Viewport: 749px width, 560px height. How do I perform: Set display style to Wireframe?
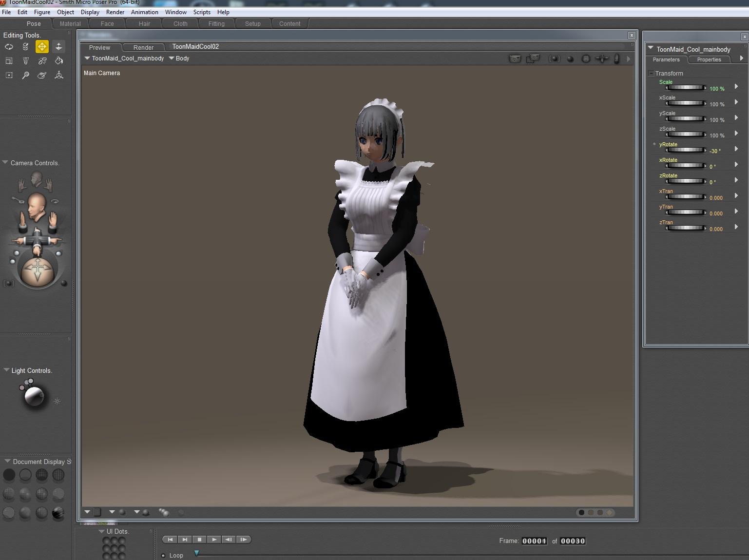pos(42,475)
